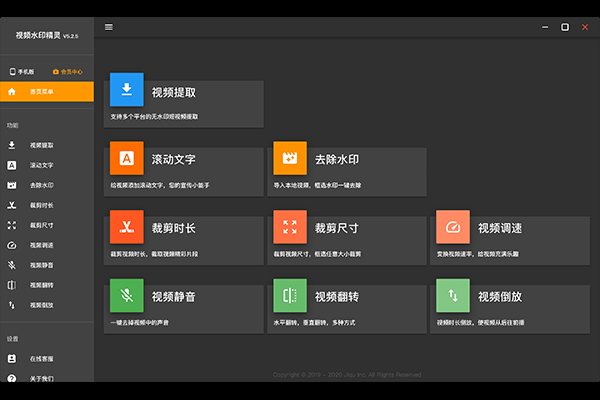Viewport: 600px width, 400px height.
Task: Click 关于我们 about us in sidebar
Action: (42, 379)
